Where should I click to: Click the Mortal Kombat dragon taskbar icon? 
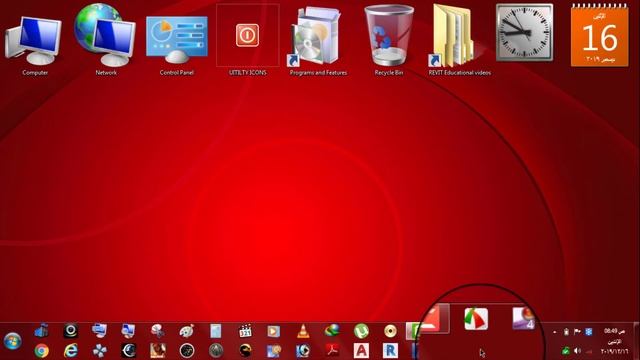[245, 351]
